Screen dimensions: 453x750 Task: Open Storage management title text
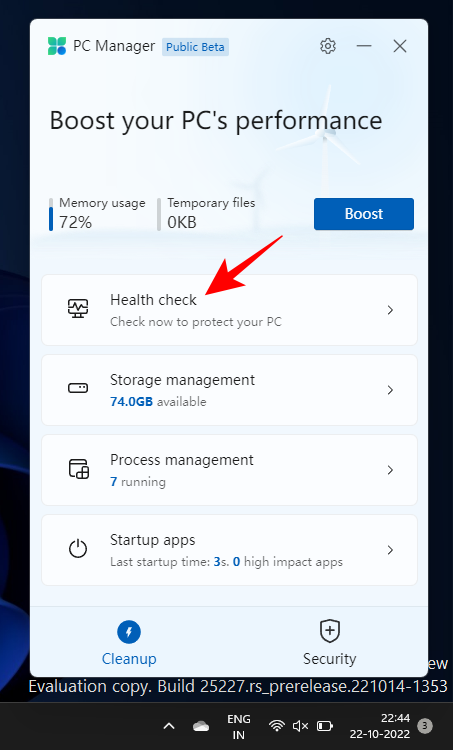pos(182,380)
